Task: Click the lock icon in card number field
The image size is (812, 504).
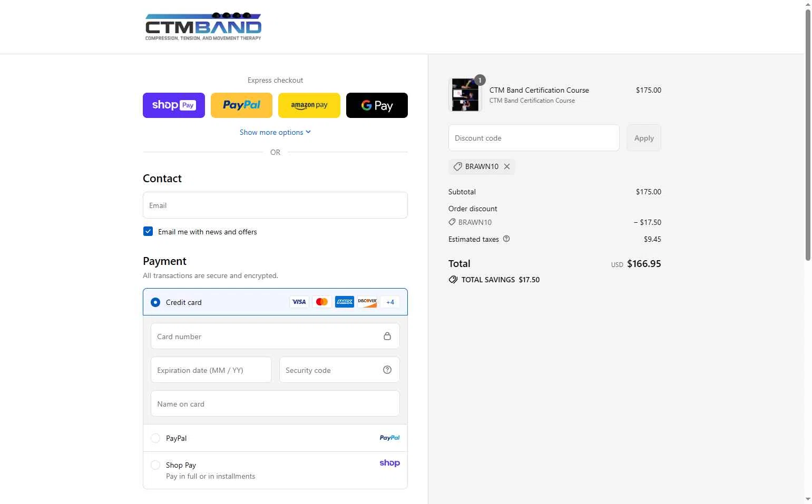Action: (x=387, y=336)
